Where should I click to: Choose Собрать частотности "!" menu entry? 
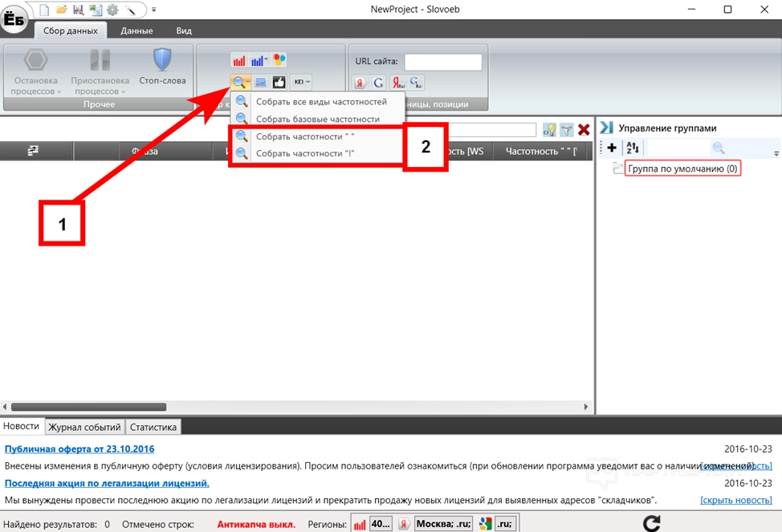(x=318, y=153)
